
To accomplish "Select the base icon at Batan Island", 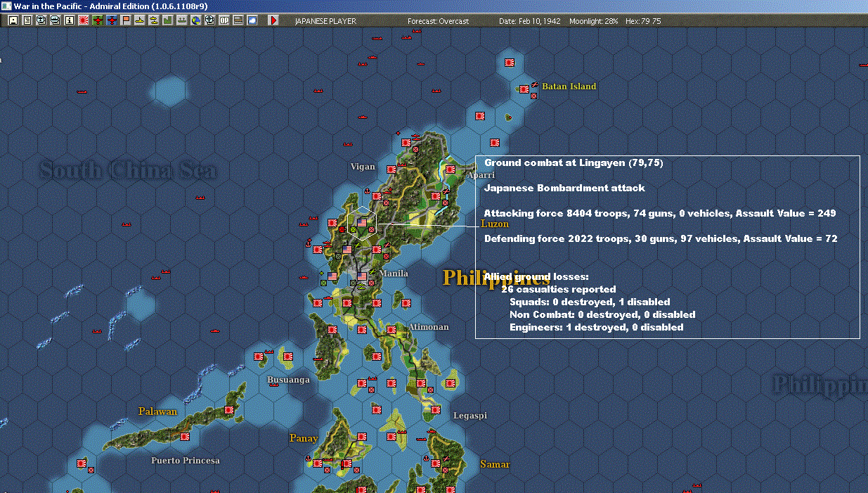I will 524,89.
